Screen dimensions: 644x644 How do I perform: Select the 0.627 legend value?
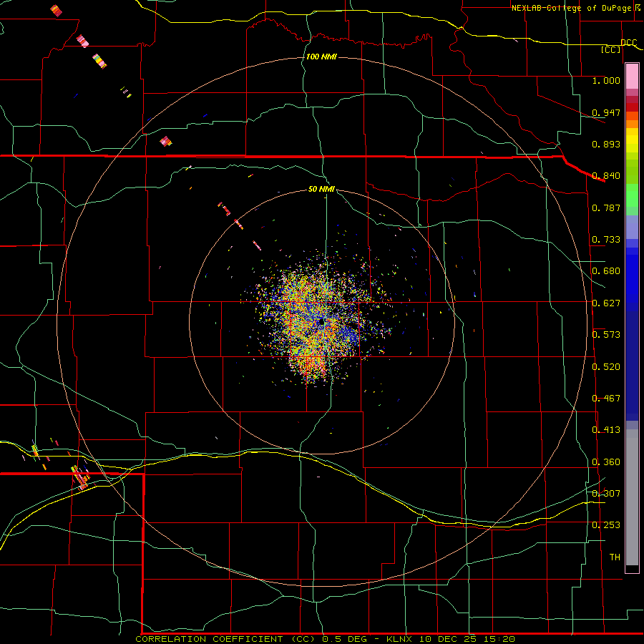pyautogui.click(x=606, y=303)
